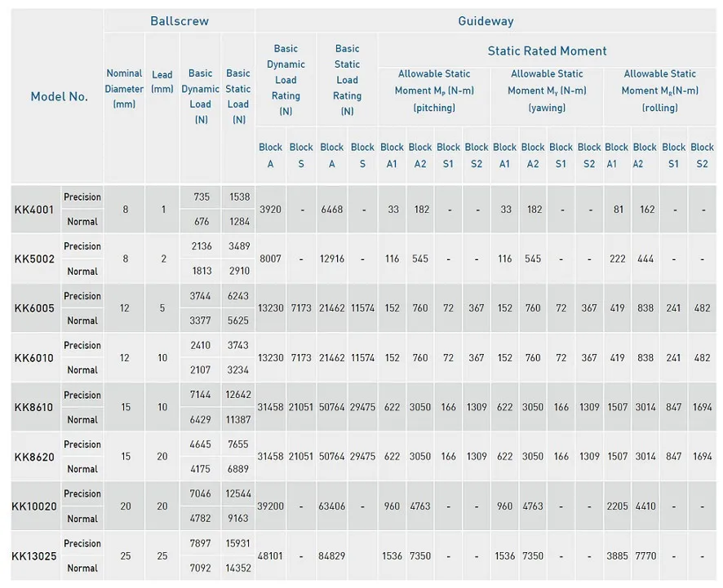This screenshot has width=723, height=588.
Task: Select the value 5625
Action: (238, 321)
